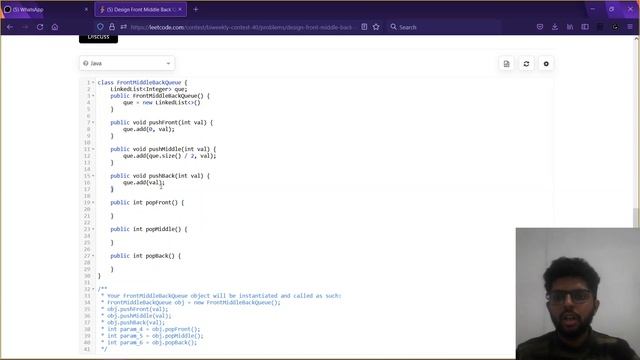Viewport: 640px width, 360px height.
Task: Collapse the comment block fold arrow at line 32
Action: 93,289
